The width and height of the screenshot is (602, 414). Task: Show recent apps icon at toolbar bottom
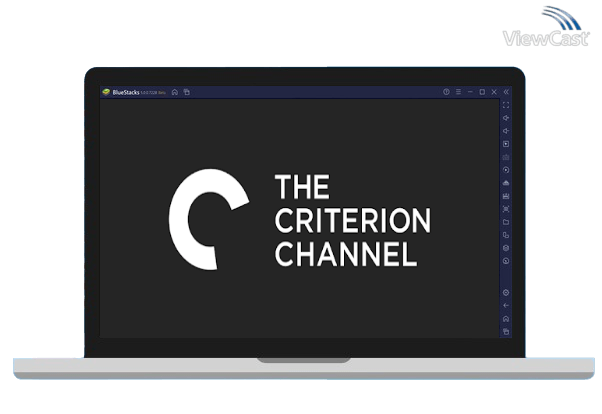tap(506, 331)
